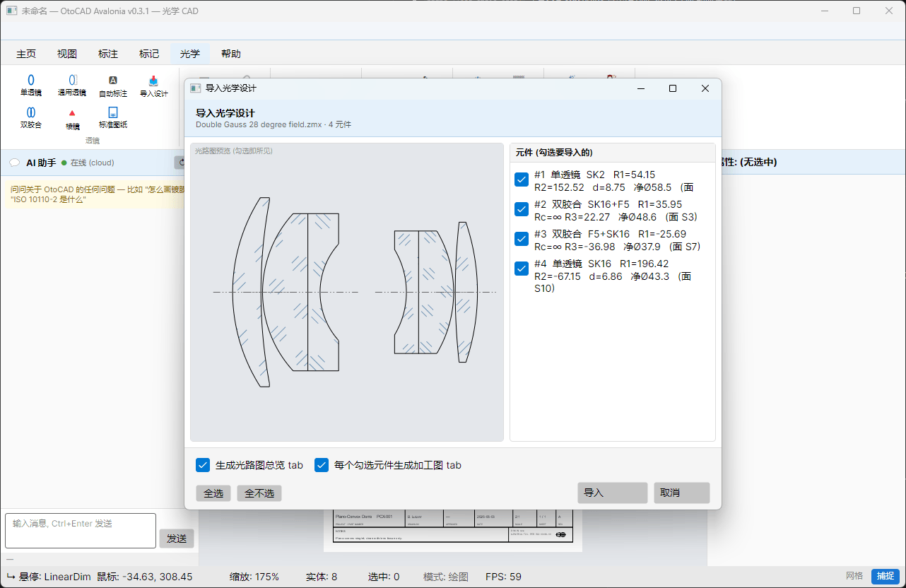Uncheck element #2 双胶合 SK16+F5
This screenshot has height=588, width=906.
click(x=522, y=209)
